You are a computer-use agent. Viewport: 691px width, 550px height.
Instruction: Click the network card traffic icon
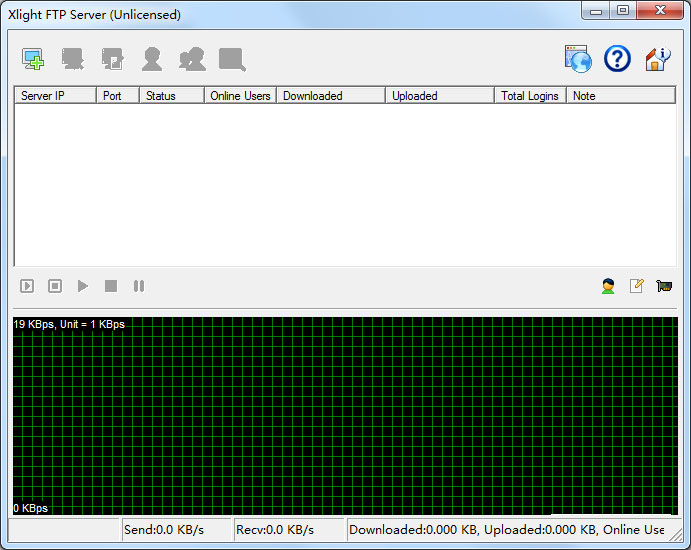pyautogui.click(x=663, y=286)
